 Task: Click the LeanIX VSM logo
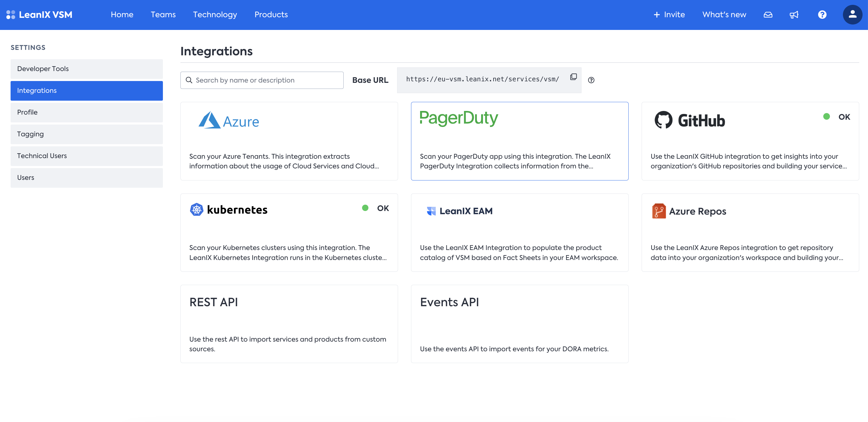point(39,15)
